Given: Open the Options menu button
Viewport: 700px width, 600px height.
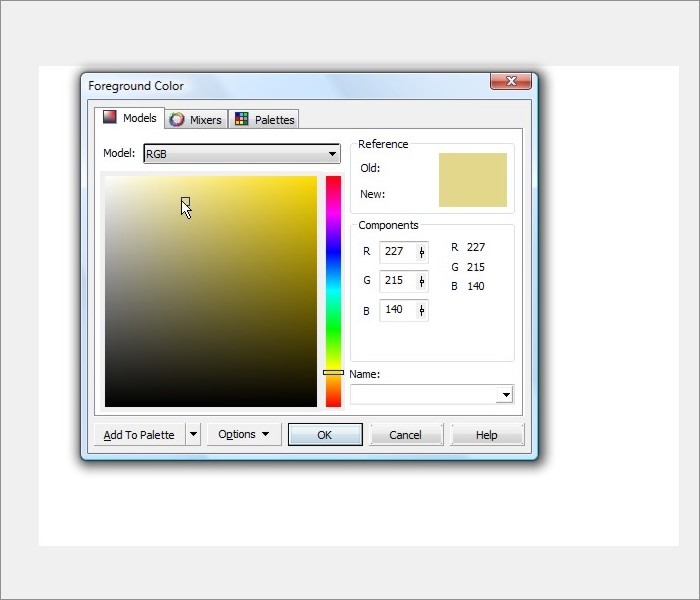Looking at the screenshot, I should (x=243, y=435).
